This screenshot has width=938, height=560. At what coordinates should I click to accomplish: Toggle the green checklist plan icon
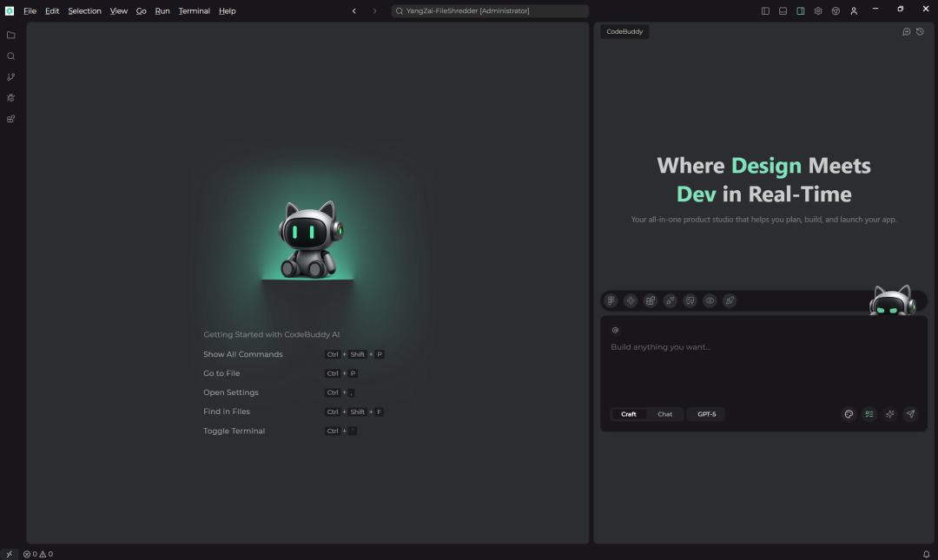click(x=869, y=414)
